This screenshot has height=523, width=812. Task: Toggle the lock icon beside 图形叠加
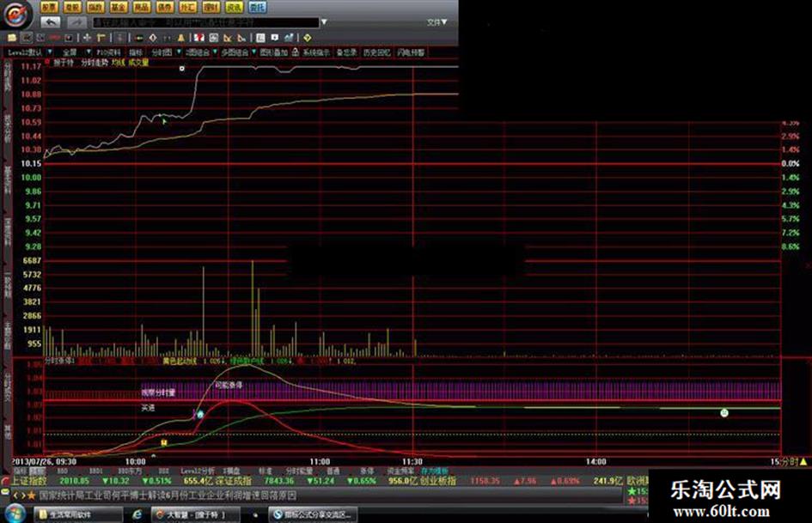pos(296,52)
